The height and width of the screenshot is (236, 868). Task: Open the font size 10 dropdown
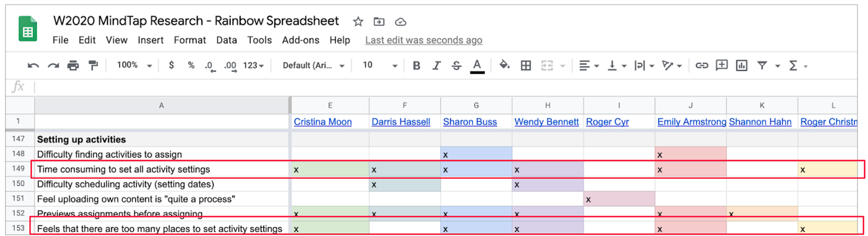pyautogui.click(x=380, y=66)
